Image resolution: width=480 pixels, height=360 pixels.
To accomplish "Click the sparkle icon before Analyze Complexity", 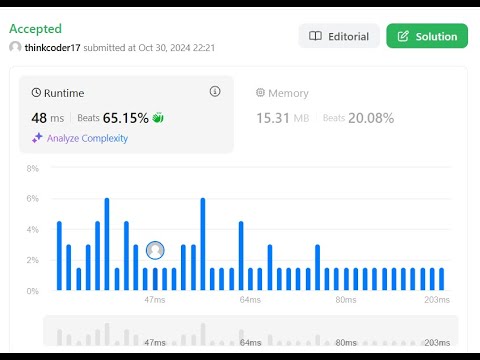I will (x=37, y=138).
